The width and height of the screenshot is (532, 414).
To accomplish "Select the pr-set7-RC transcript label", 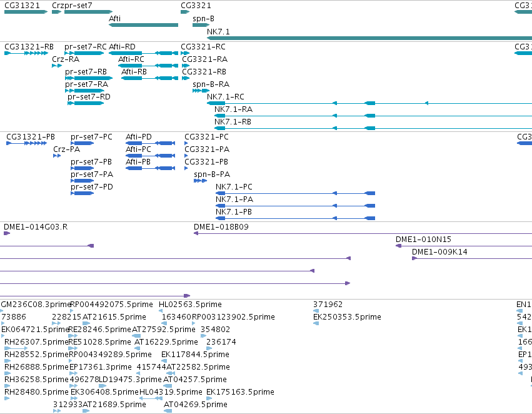I will pos(86,46).
